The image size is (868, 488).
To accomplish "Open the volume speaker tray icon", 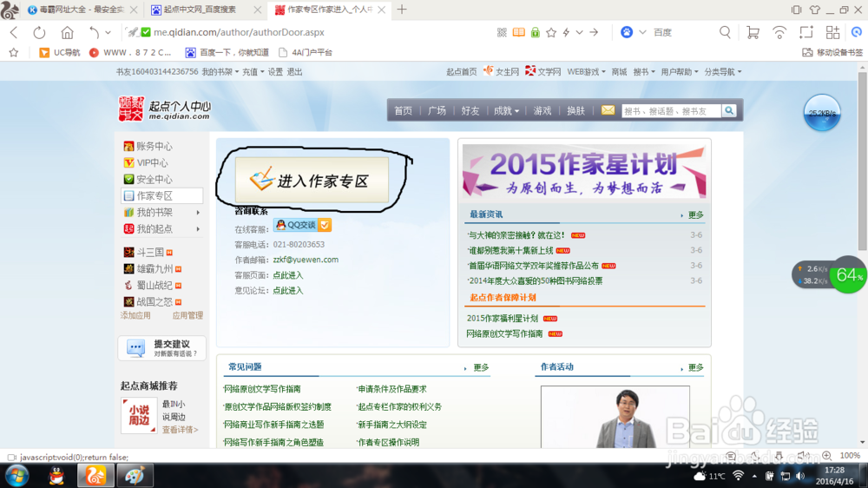I will coord(800,476).
